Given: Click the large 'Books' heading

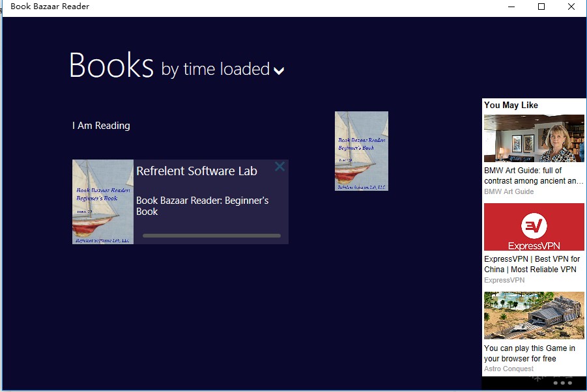Looking at the screenshot, I should click(111, 65).
